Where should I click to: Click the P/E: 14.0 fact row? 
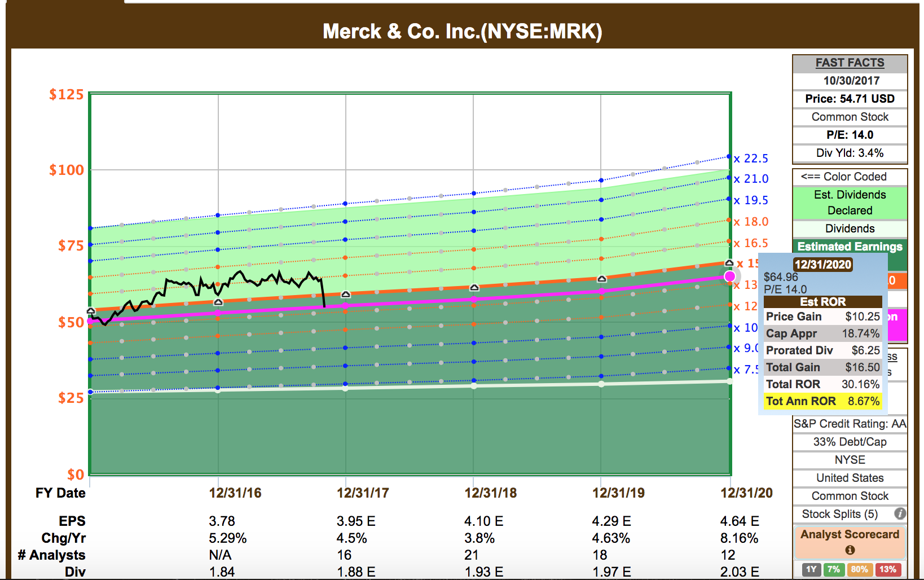[850, 135]
